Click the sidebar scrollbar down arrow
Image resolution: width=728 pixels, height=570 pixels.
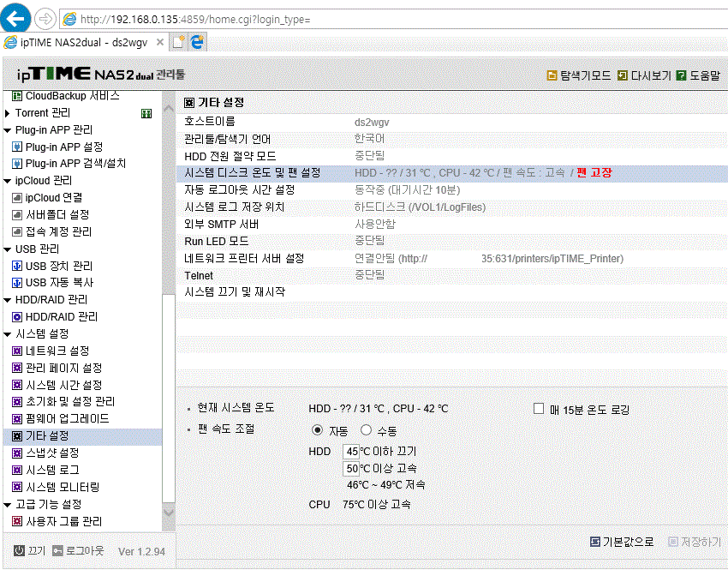click(169, 513)
